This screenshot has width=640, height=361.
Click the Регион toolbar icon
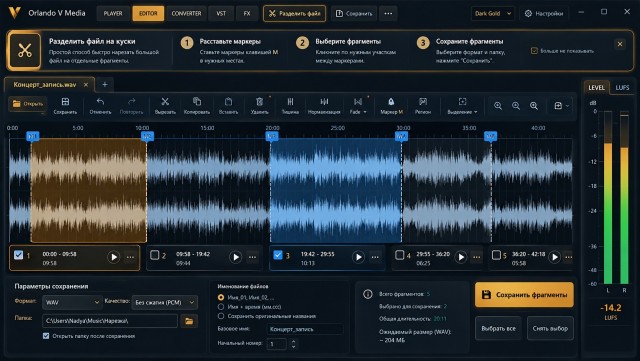pos(423,102)
